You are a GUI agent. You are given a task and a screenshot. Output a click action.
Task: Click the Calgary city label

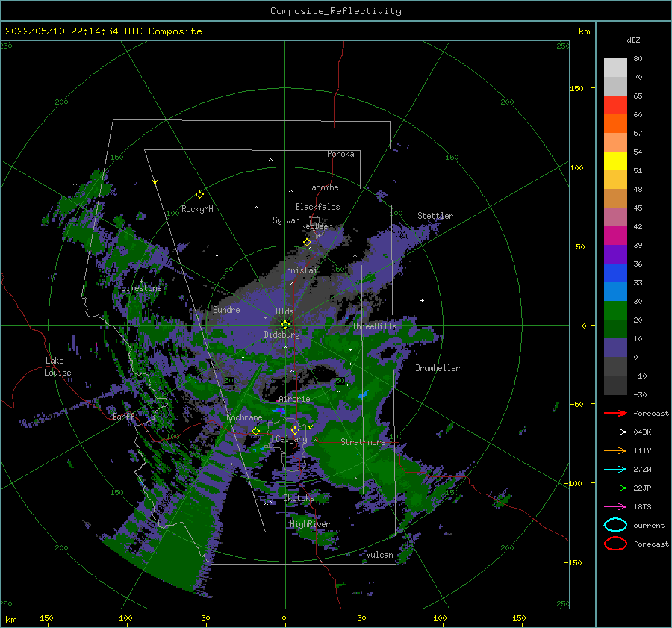[x=291, y=439]
